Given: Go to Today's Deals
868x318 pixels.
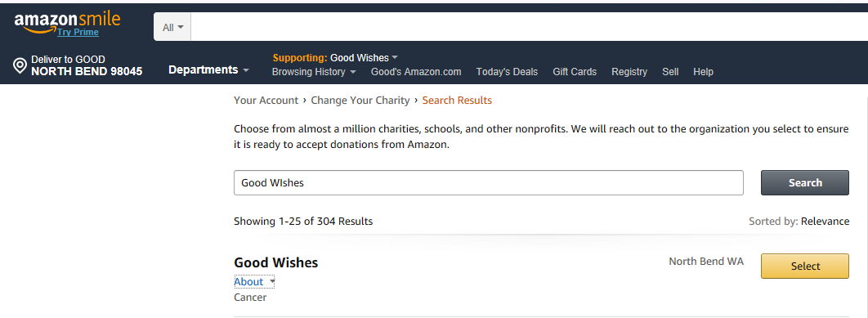Looking at the screenshot, I should coord(507,71).
